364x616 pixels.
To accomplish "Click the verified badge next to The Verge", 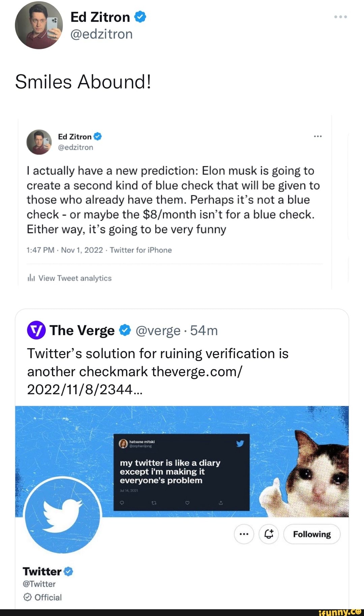I will point(125,330).
